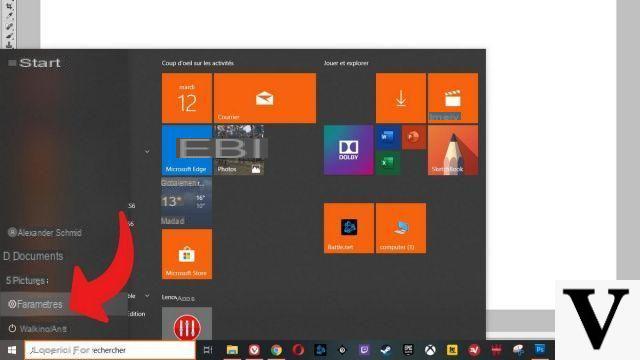Image resolution: width=640 pixels, height=360 pixels.
Task: Click the 'Coup d'oeil sur les activités' group header
Action: pyautogui.click(x=198, y=63)
